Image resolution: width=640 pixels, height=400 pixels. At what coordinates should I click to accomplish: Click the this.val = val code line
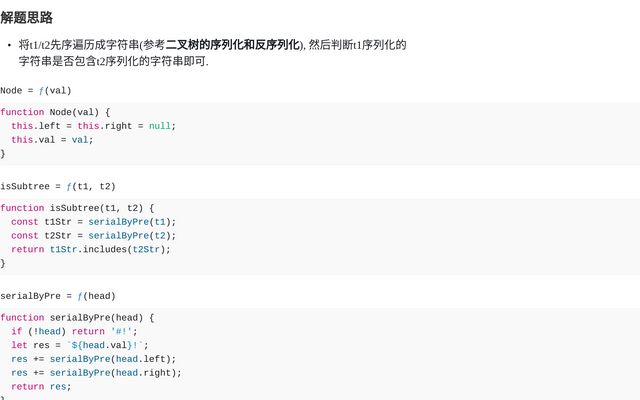52,140
